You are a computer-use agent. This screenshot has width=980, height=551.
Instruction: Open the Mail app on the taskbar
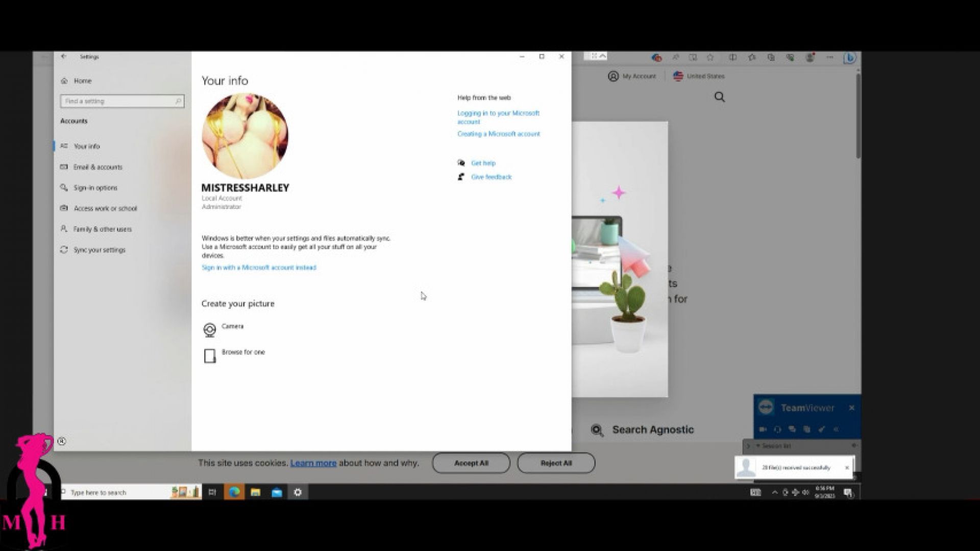click(277, 492)
